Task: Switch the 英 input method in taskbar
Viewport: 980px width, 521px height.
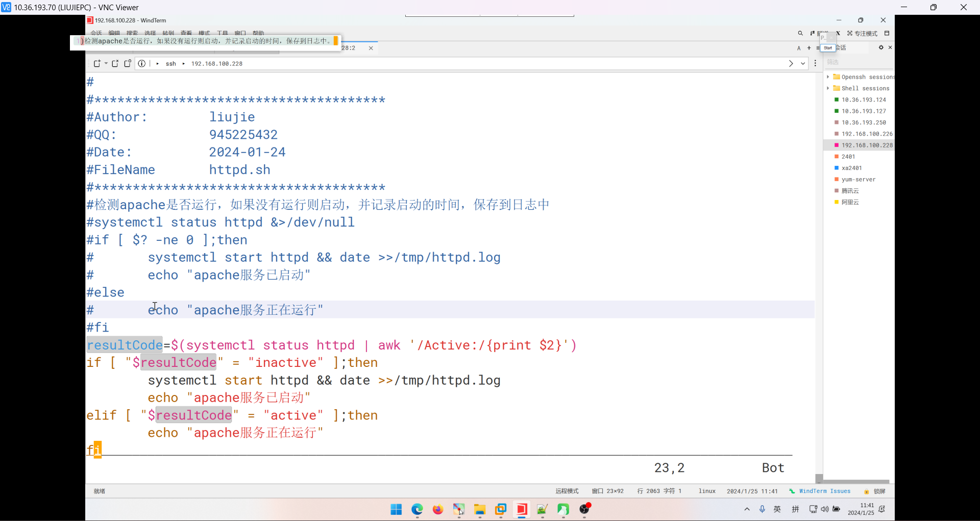Action: point(777,509)
